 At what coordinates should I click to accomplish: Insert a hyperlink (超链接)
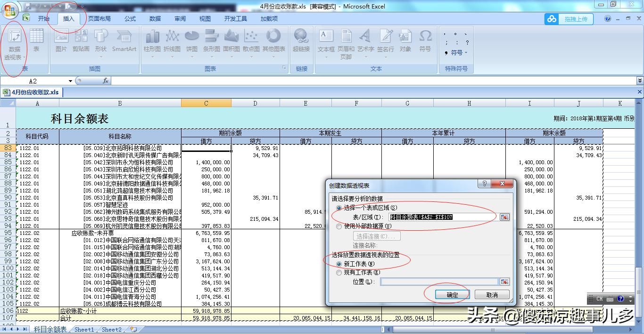point(301,42)
